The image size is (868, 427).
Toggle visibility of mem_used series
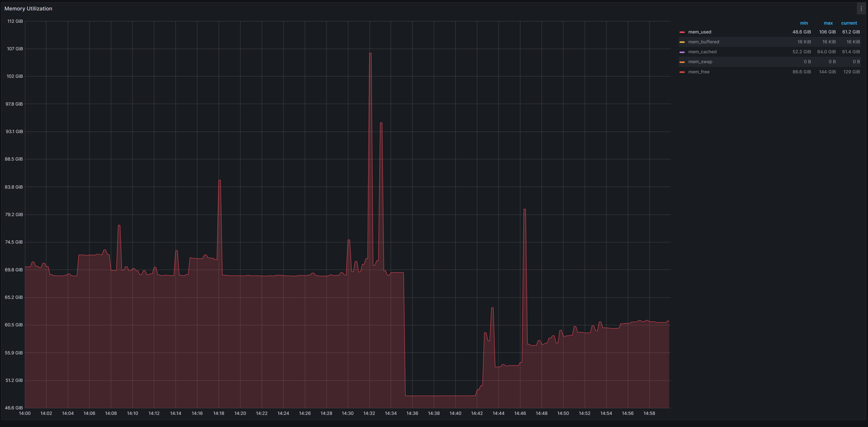[700, 32]
